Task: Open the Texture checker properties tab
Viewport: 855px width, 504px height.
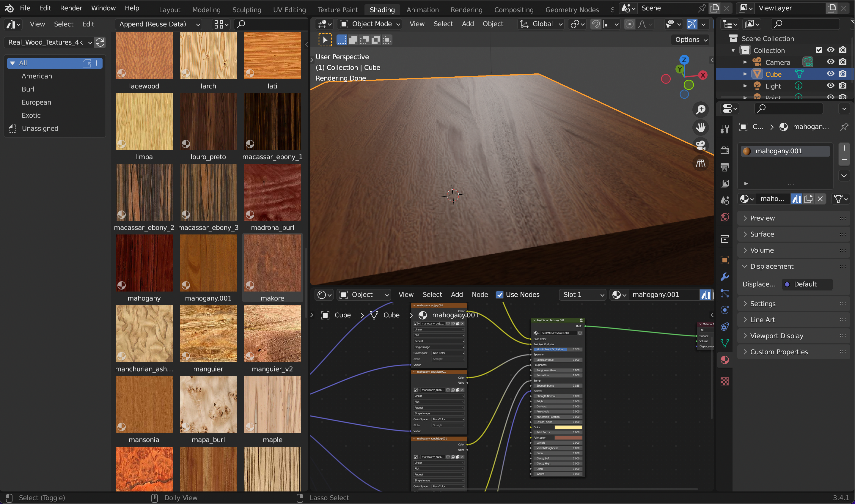Action: tap(724, 381)
